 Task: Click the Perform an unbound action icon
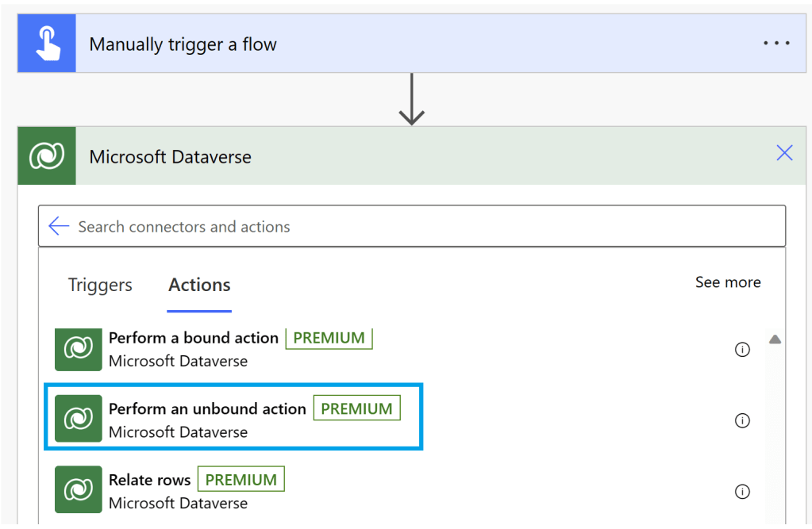tap(79, 419)
